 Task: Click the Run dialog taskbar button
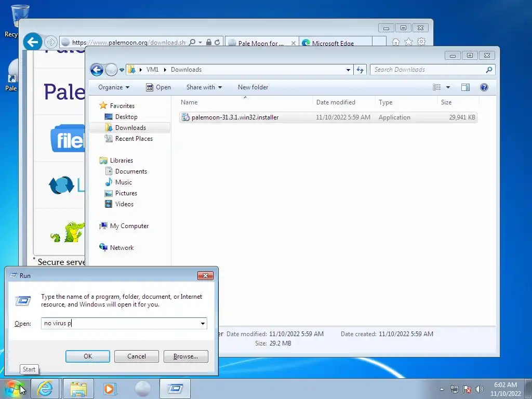point(175,389)
